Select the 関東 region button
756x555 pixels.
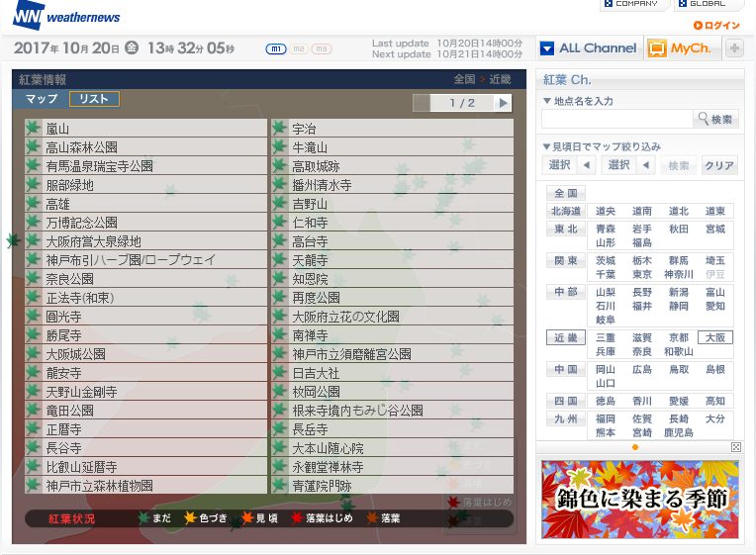(566, 260)
